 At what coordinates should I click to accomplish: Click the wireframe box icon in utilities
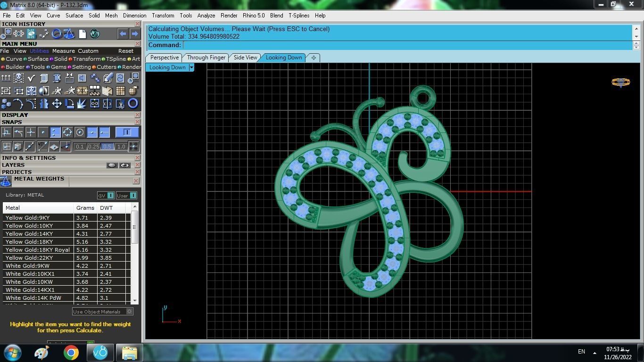coord(44,78)
